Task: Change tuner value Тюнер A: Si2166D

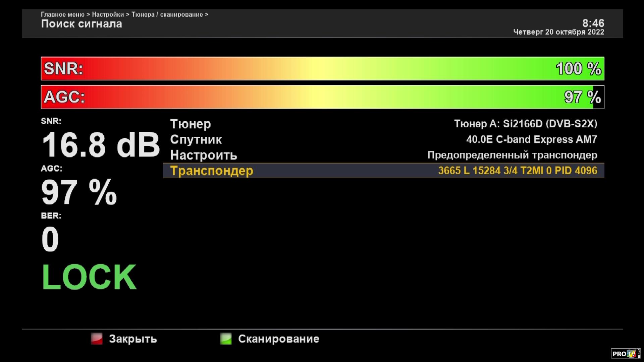Action: tap(525, 124)
